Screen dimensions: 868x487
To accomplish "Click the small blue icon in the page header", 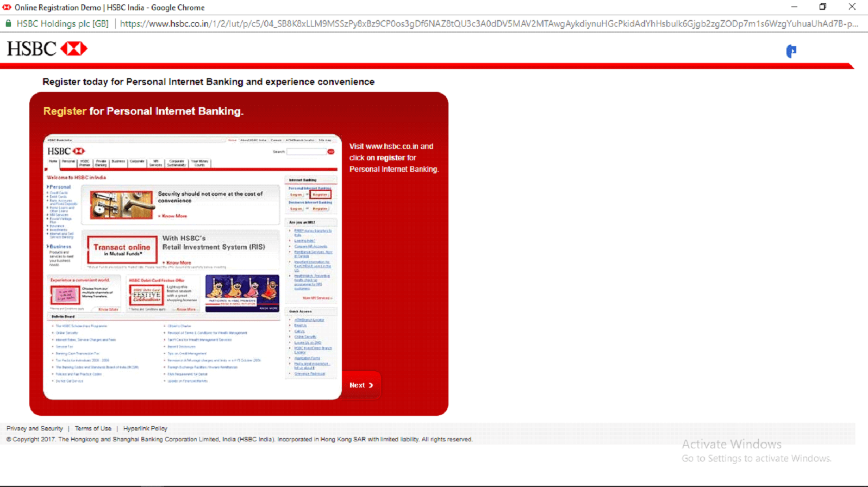I will point(791,51).
